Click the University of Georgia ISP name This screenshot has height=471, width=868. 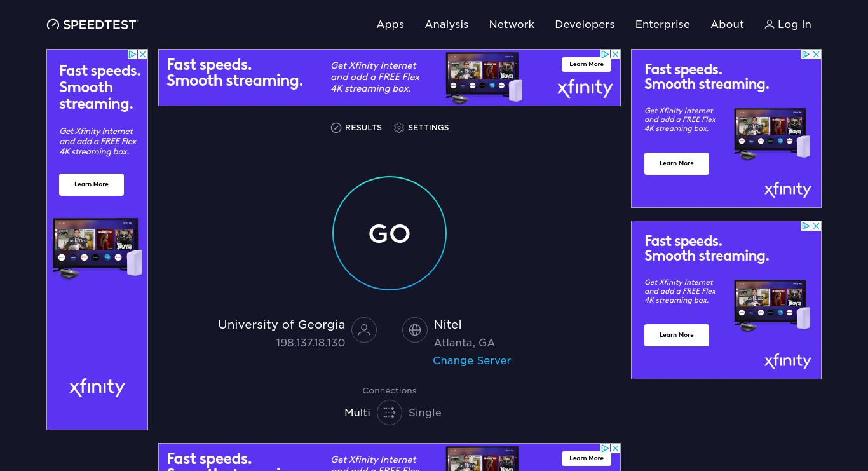pyautogui.click(x=281, y=325)
